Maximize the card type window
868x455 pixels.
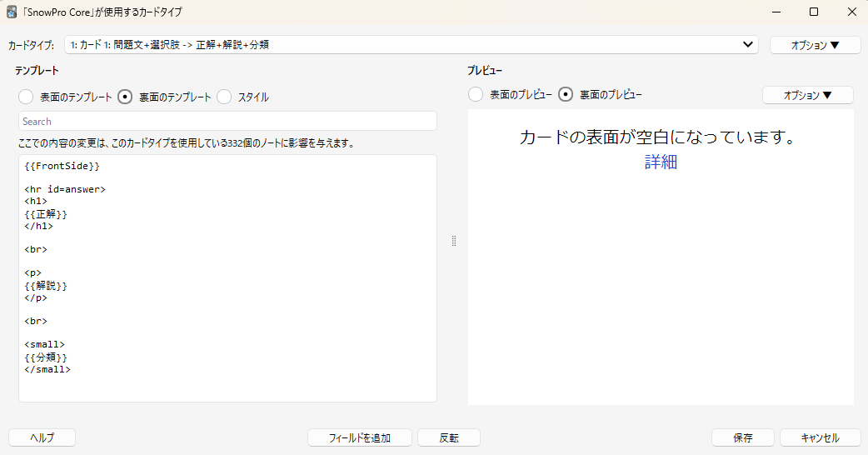[814, 12]
